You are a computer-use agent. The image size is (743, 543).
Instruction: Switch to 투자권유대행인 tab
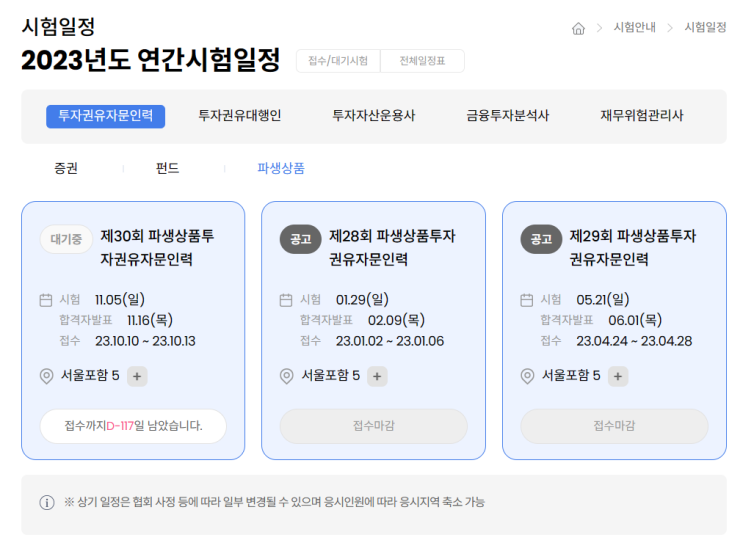240,116
